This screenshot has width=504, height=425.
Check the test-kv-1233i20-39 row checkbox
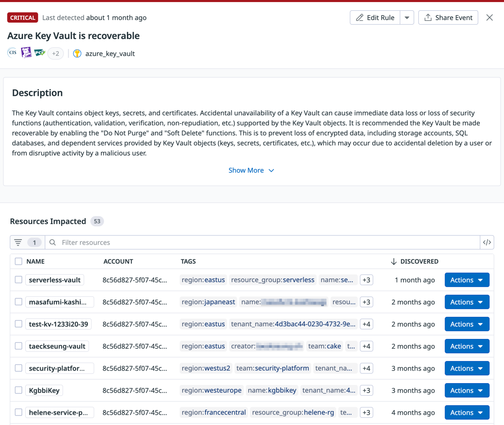click(x=18, y=324)
